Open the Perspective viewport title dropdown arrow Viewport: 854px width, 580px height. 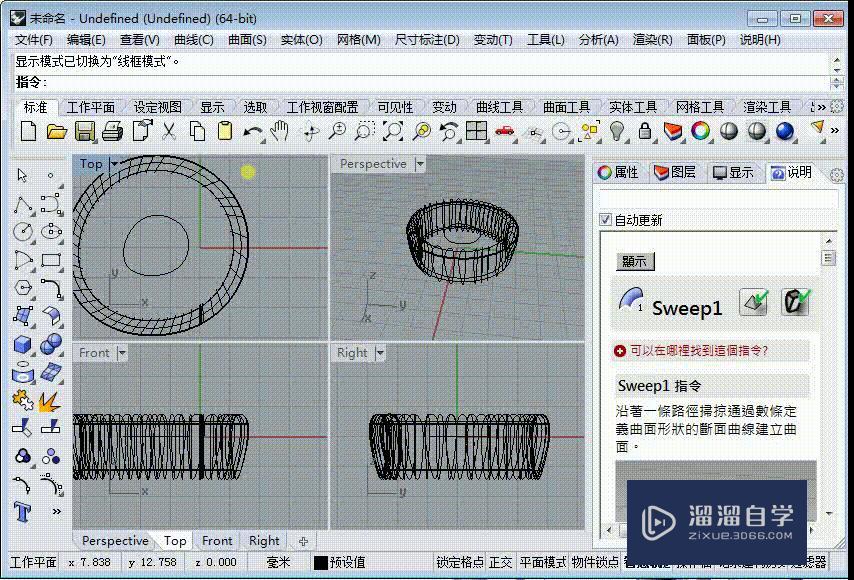[420, 163]
